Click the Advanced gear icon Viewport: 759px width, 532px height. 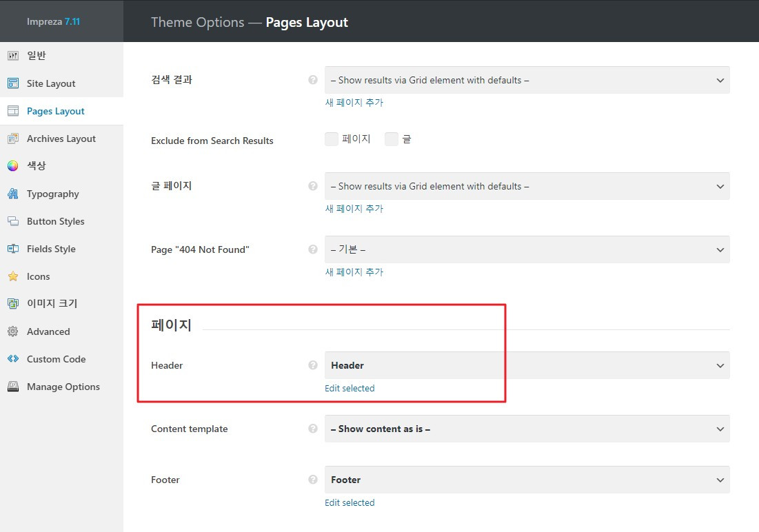pos(13,331)
